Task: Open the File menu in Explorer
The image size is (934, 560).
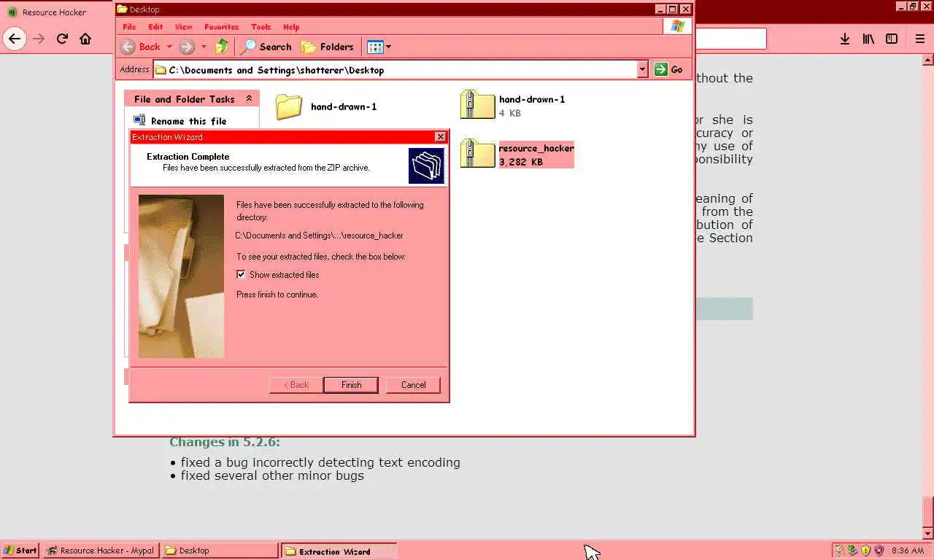Action: (x=129, y=27)
